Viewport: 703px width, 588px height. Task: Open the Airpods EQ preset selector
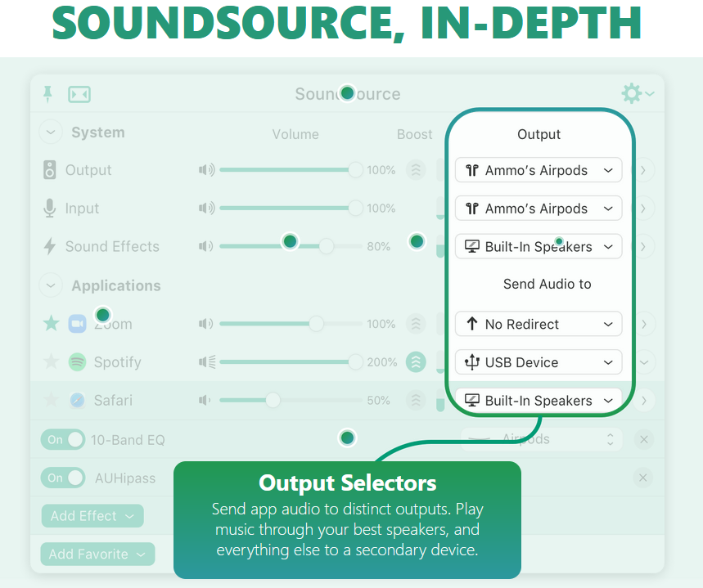click(541, 439)
